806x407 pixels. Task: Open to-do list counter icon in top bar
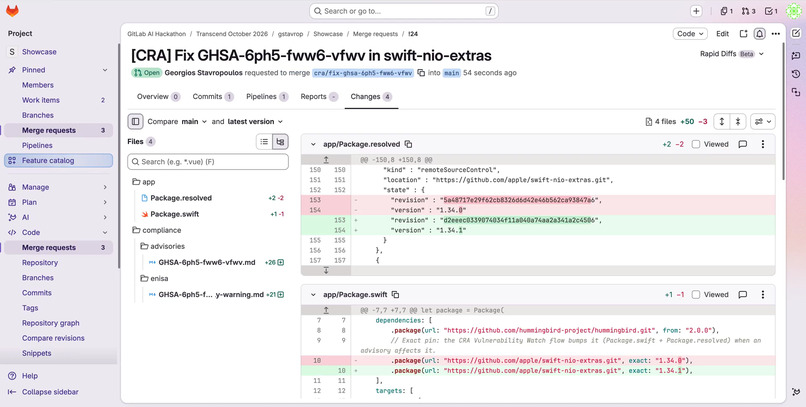[771, 11]
